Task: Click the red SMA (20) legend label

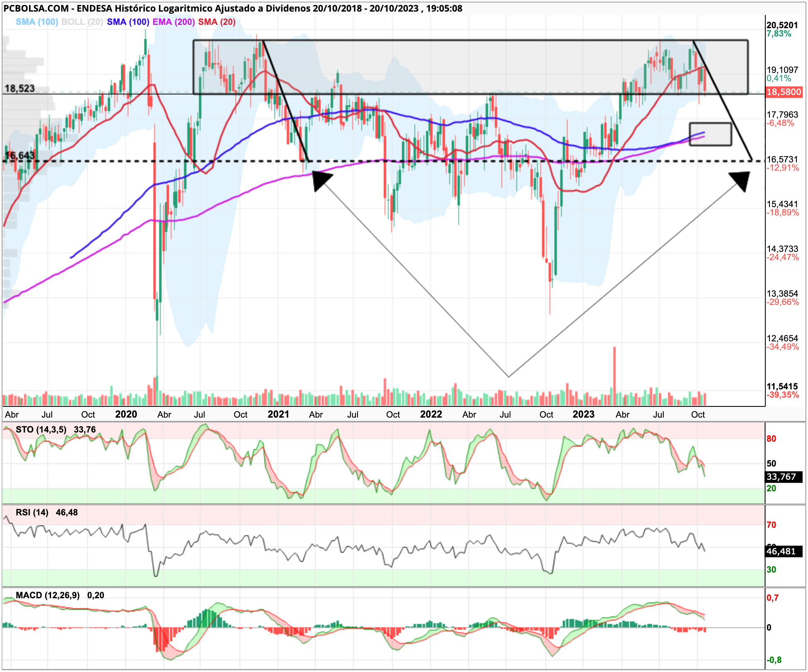Action: point(217,22)
